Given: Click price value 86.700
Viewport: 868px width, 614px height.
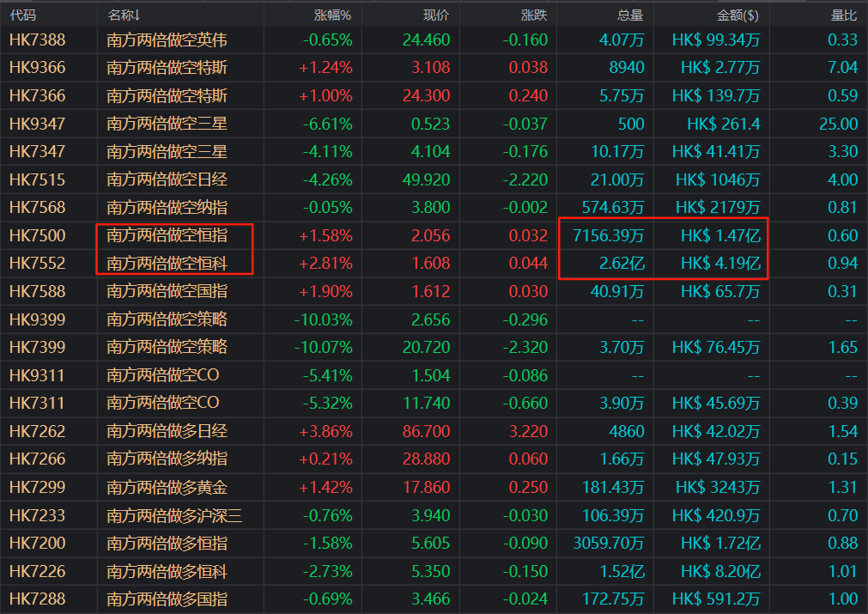Looking at the screenshot, I should point(426,431).
